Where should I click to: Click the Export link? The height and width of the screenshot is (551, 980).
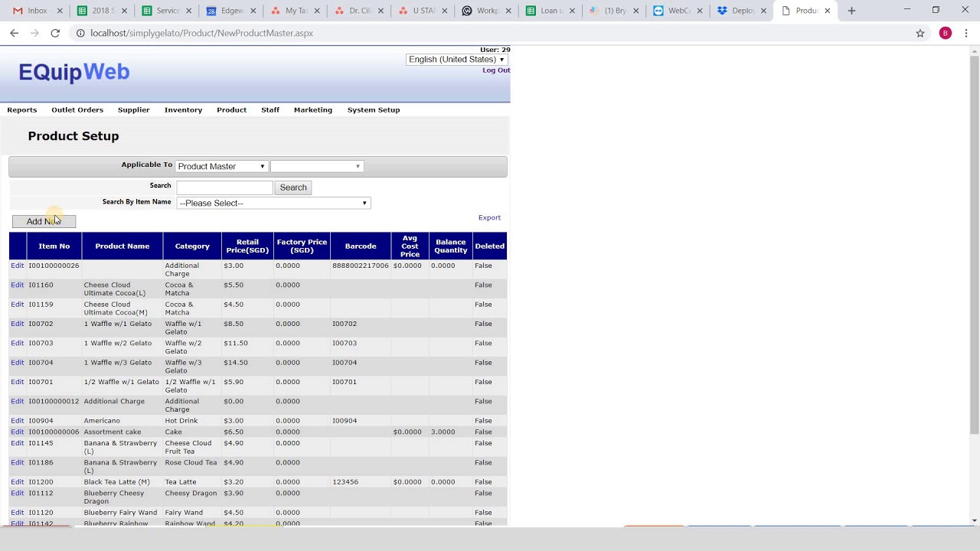(x=489, y=217)
